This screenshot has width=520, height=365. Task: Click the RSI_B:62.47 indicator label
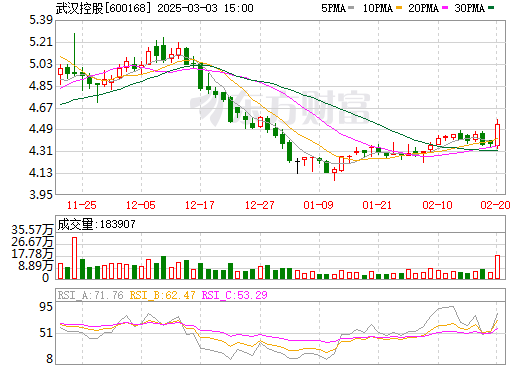point(162,295)
